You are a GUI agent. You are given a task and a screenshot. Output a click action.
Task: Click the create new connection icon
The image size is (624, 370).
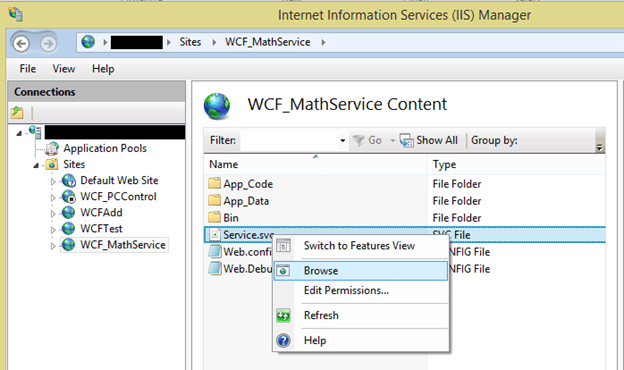pos(17,113)
